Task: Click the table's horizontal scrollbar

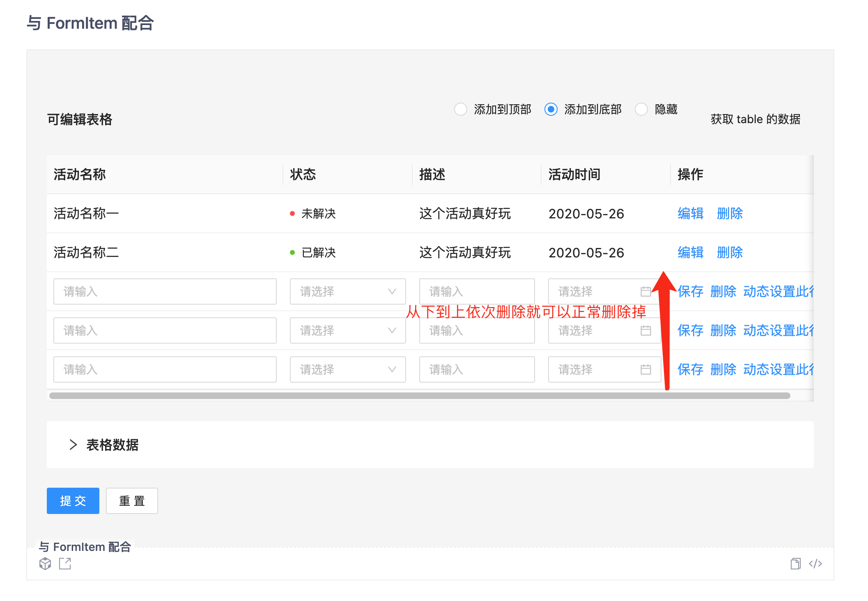Action: (x=419, y=396)
